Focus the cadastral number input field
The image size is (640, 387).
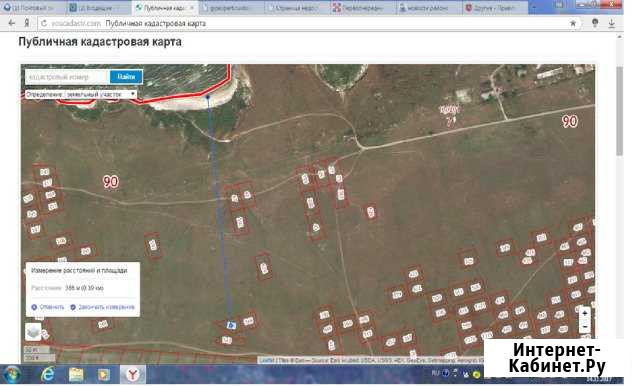pos(67,77)
